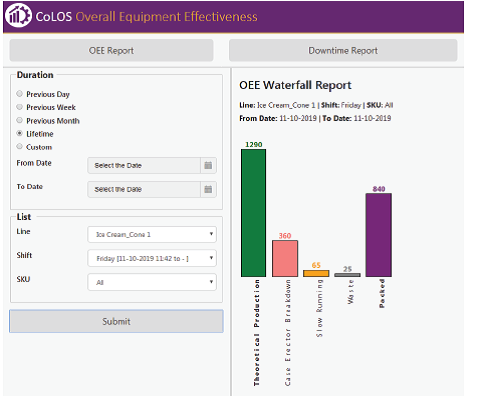Expand the Line dropdown showing Ice Cream_Cone 1
Viewport: 484px width, 399px height.
coord(152,234)
